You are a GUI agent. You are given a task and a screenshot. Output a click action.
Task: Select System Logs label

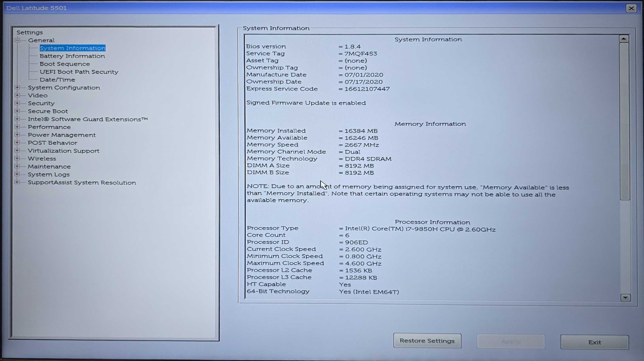(x=49, y=174)
